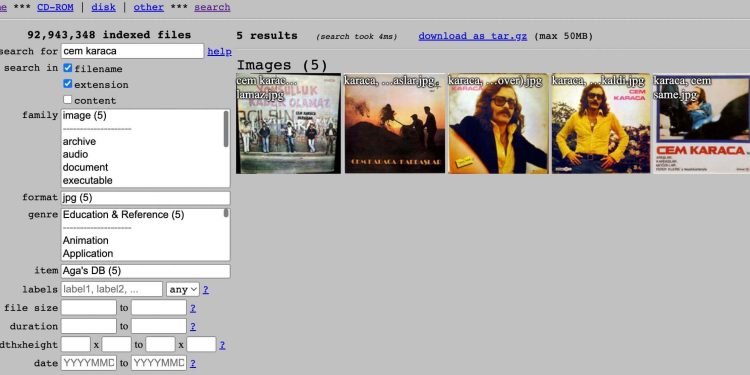
Task: Click the labels help question mark
Action: (206, 290)
